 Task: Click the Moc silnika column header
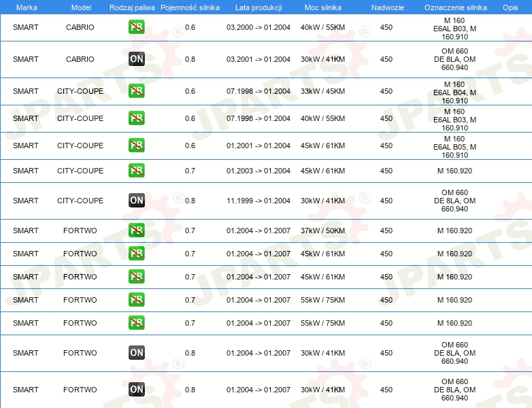tap(322, 7)
